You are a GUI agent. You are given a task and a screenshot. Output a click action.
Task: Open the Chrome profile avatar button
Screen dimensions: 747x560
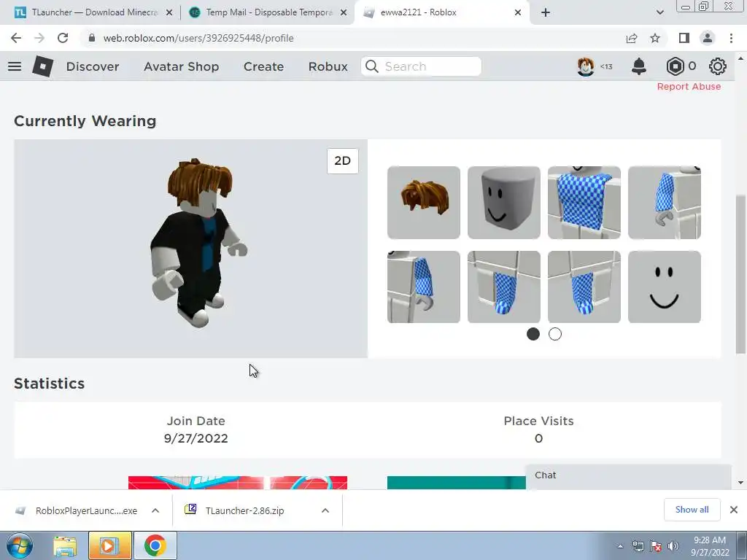tap(708, 38)
